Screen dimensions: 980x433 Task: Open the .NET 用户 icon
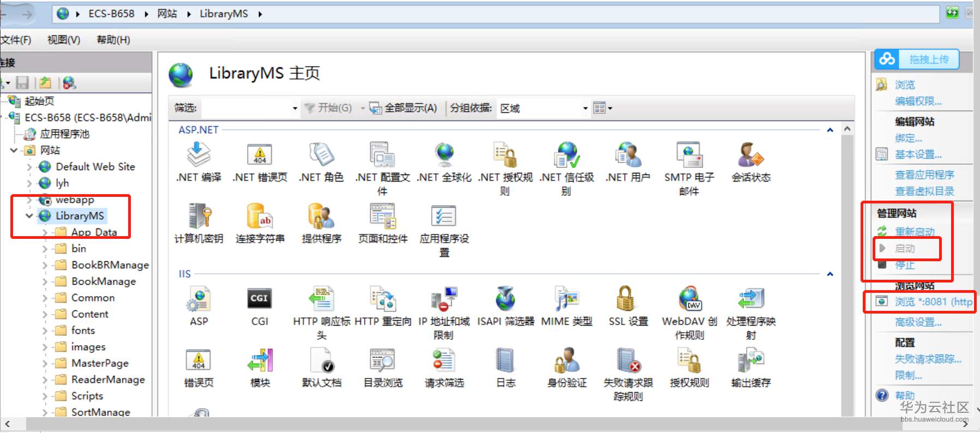click(x=628, y=154)
